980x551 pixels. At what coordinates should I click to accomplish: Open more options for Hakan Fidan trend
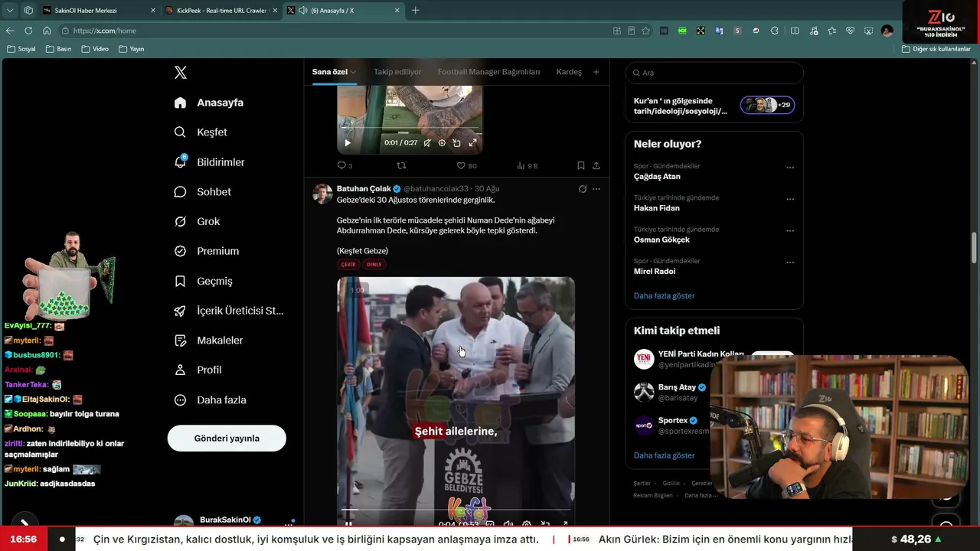pyautogui.click(x=790, y=199)
